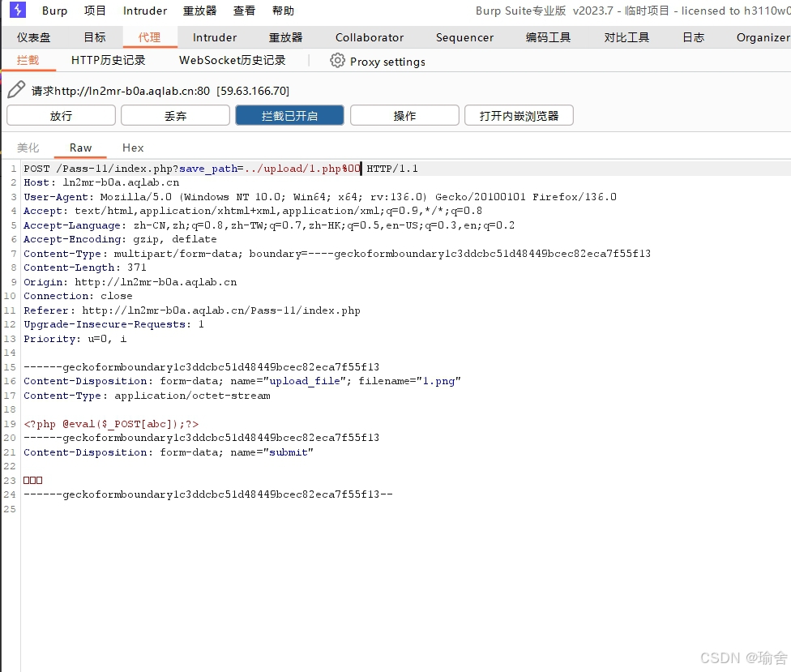Click the request target URL text at top
Viewport: 791px width, 672px height.
click(x=160, y=91)
